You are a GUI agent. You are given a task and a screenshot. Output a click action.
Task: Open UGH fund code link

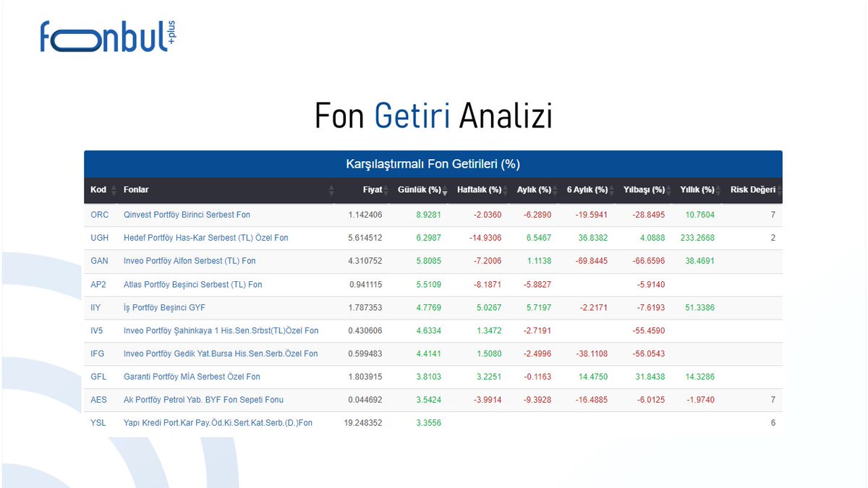coord(100,238)
